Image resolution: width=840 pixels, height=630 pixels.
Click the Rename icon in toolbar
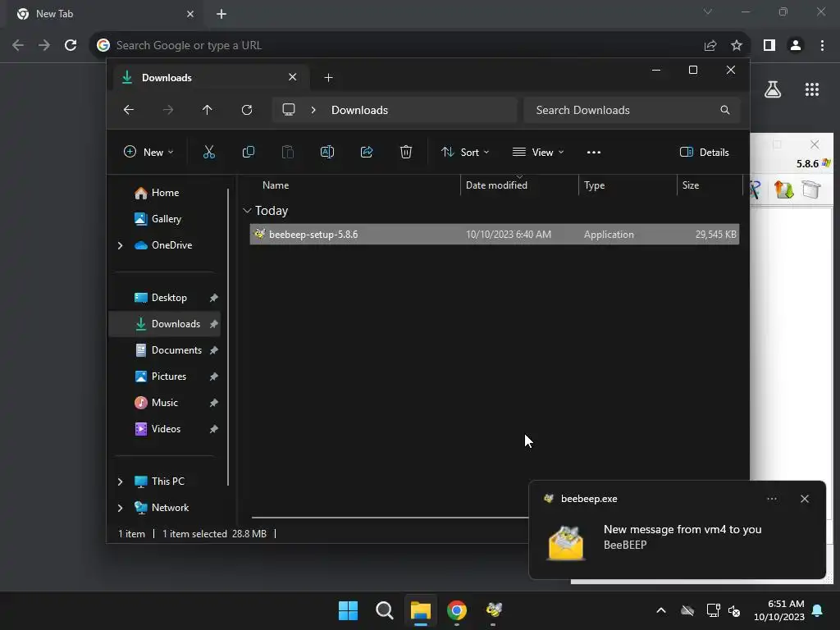coord(327,152)
